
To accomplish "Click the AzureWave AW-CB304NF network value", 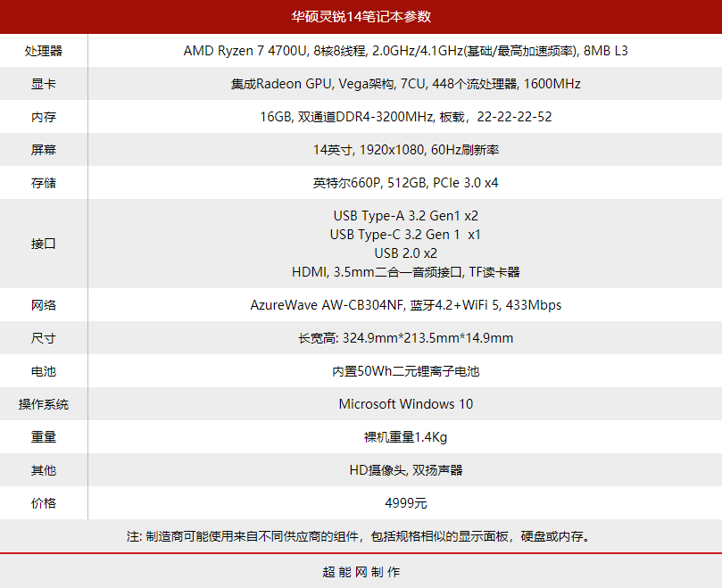I will tap(405, 304).
